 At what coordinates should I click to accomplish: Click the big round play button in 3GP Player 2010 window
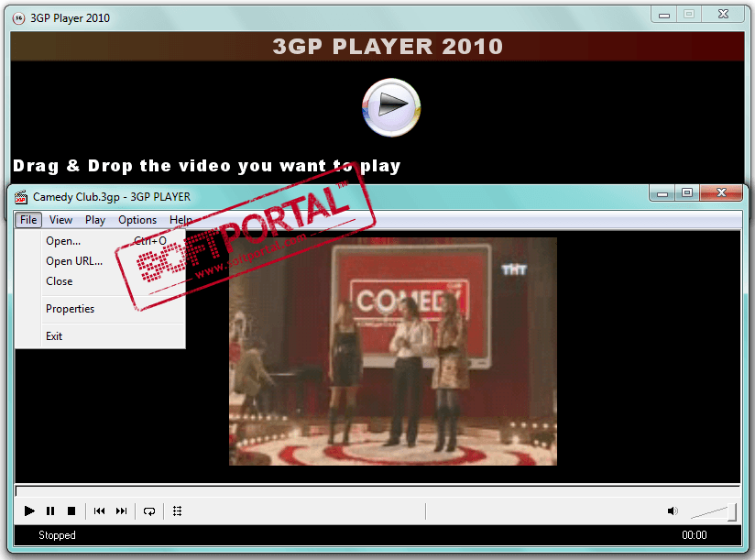pyautogui.click(x=391, y=107)
